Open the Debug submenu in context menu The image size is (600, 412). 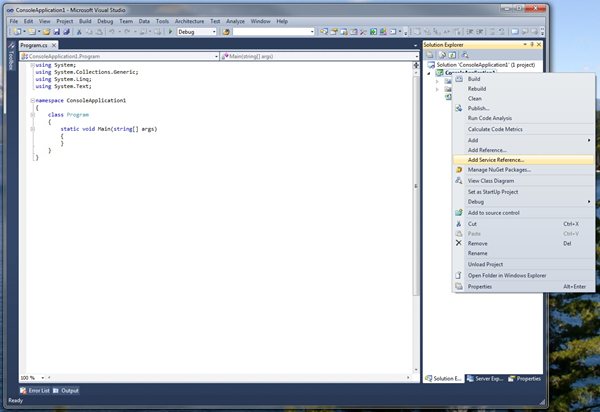click(x=523, y=202)
